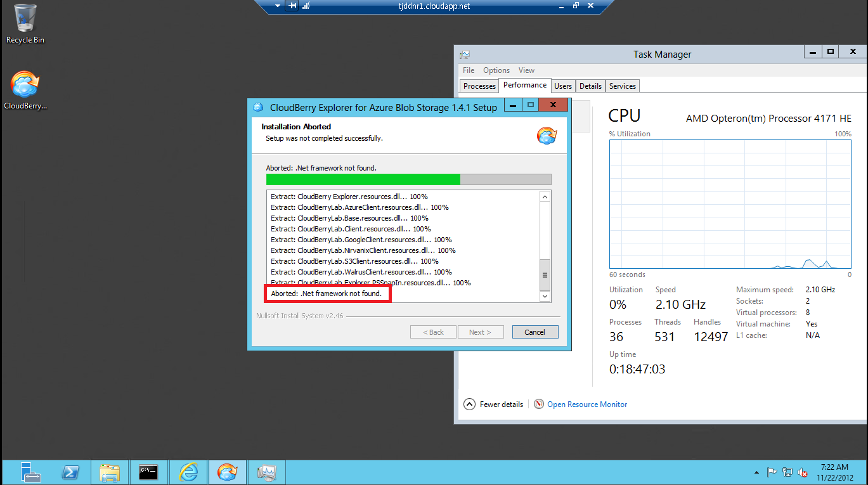Click the greyed-out Back button
The width and height of the screenshot is (868, 485).
coord(433,332)
